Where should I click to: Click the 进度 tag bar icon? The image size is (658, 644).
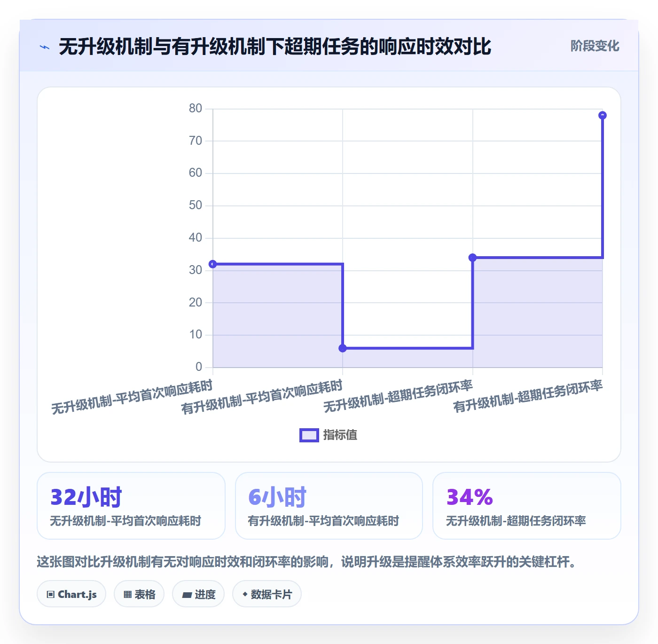[187, 595]
